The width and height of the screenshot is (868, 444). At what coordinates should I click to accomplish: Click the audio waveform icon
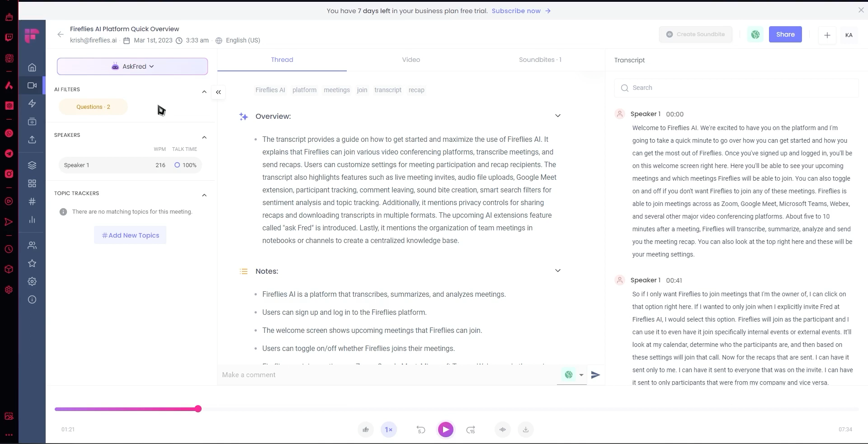pos(503,430)
